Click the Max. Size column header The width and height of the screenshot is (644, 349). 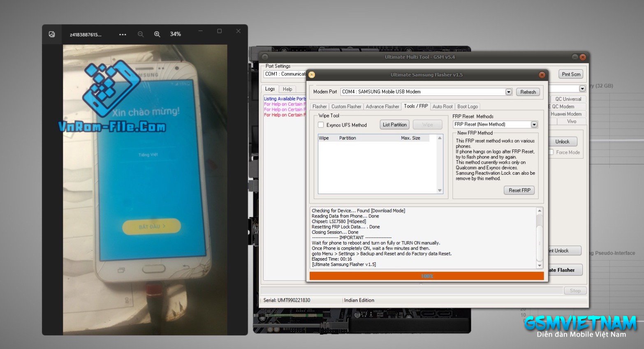tap(410, 138)
